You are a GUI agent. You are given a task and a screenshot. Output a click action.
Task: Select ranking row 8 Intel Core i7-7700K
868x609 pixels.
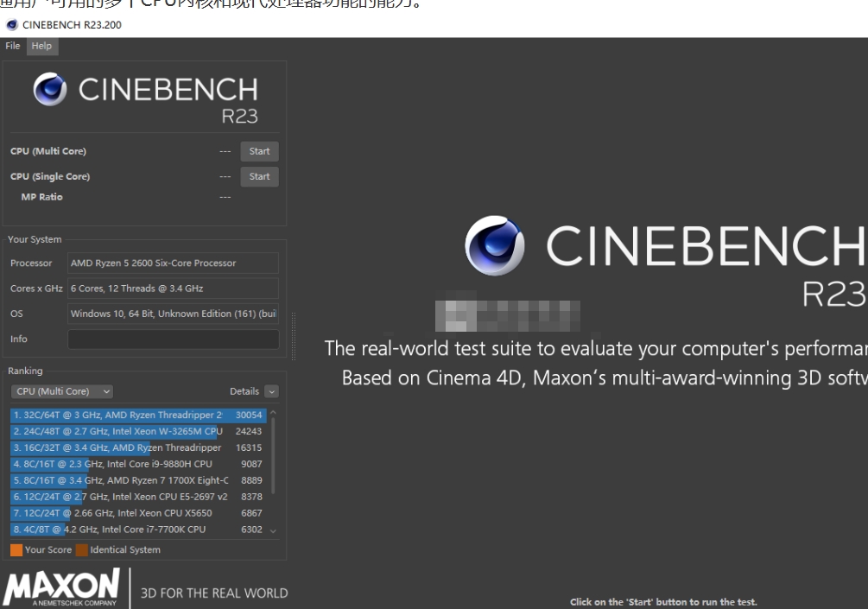[x=138, y=530]
